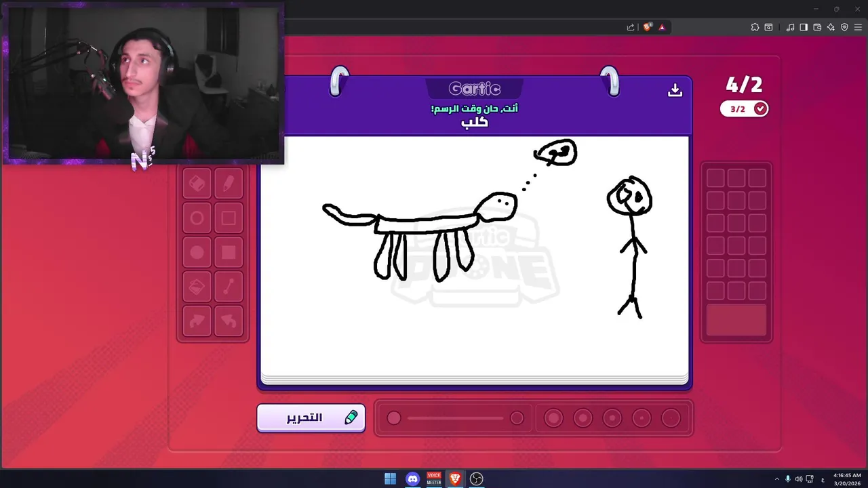Select the smallest brush size
Viewport: 868px width, 488px height.
coord(671,418)
